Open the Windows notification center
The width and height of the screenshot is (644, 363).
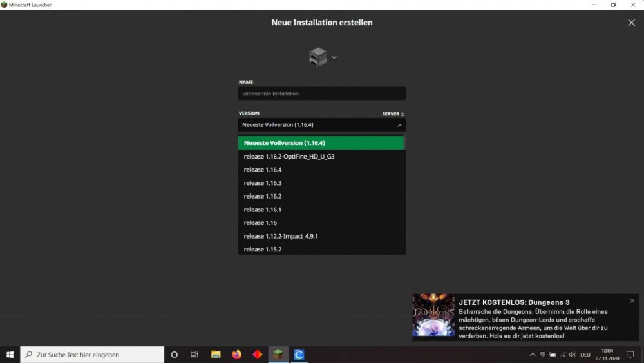point(630,355)
